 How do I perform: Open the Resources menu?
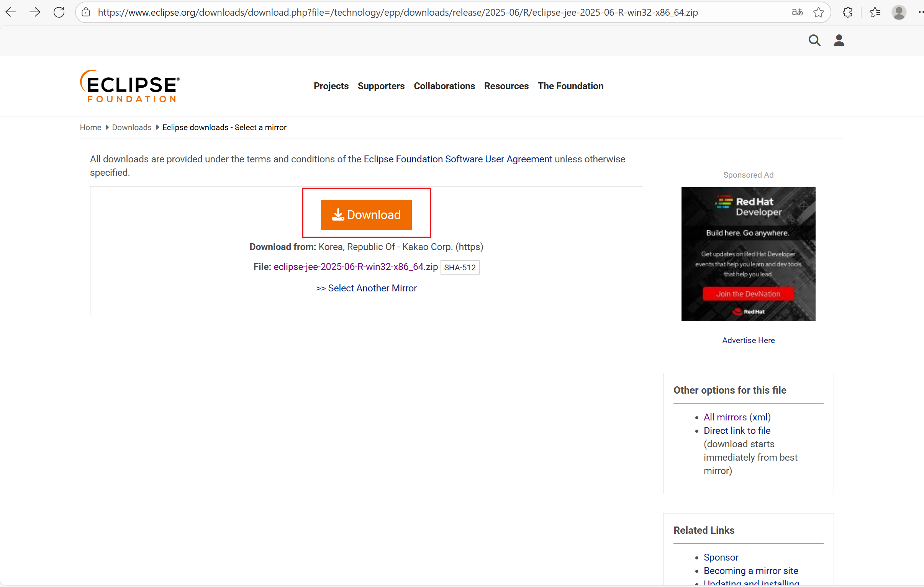506,86
